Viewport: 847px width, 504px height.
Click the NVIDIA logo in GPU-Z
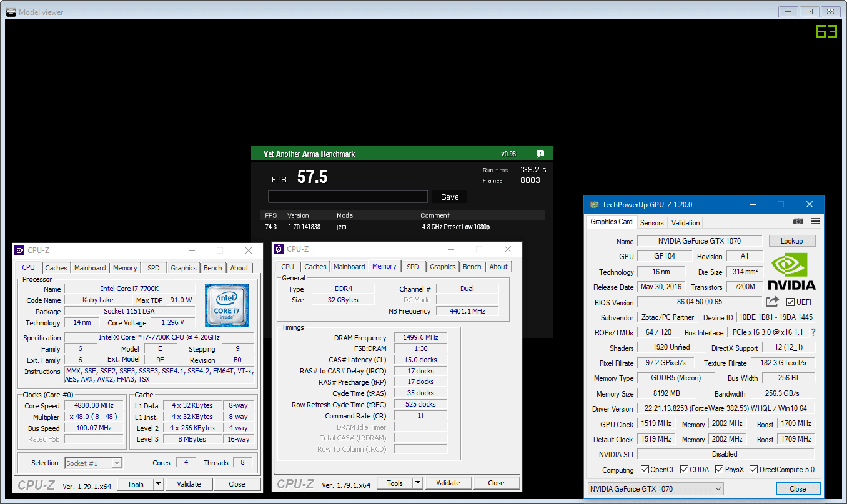point(791,272)
